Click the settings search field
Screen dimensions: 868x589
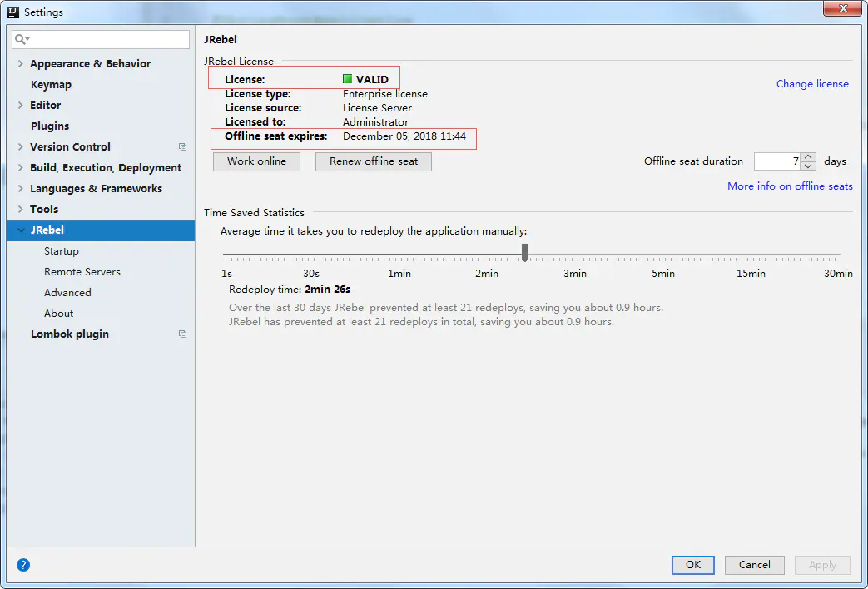click(x=101, y=39)
